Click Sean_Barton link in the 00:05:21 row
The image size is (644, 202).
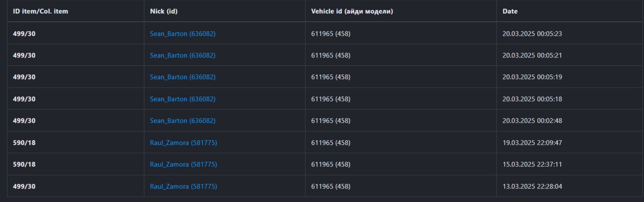pyautogui.click(x=182, y=55)
